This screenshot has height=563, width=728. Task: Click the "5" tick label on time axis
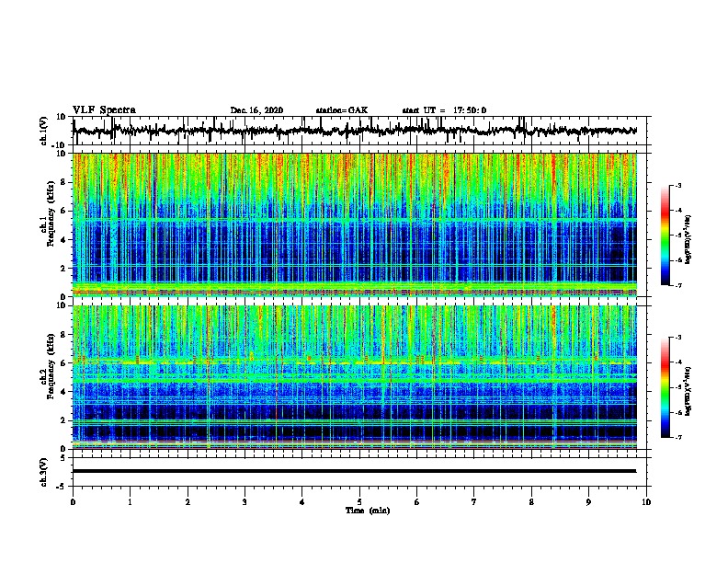click(359, 502)
